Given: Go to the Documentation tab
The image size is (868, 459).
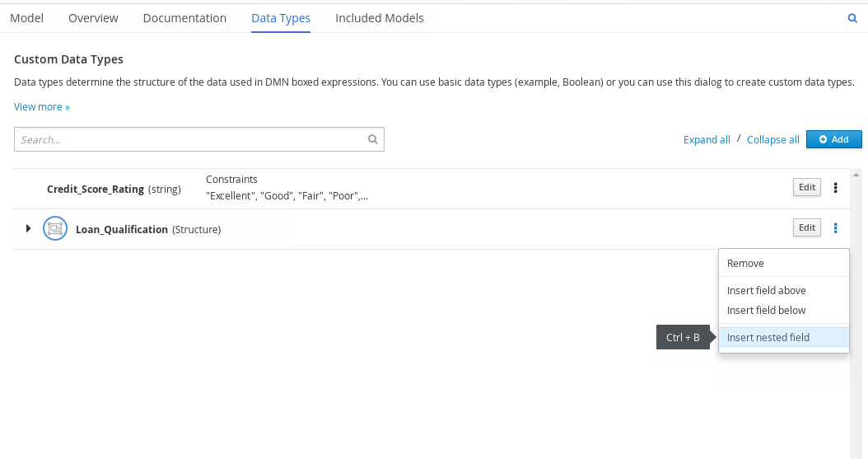Looking at the screenshot, I should tap(184, 18).
